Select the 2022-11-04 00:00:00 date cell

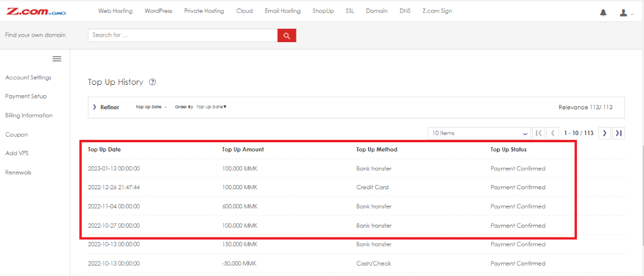pyautogui.click(x=114, y=206)
